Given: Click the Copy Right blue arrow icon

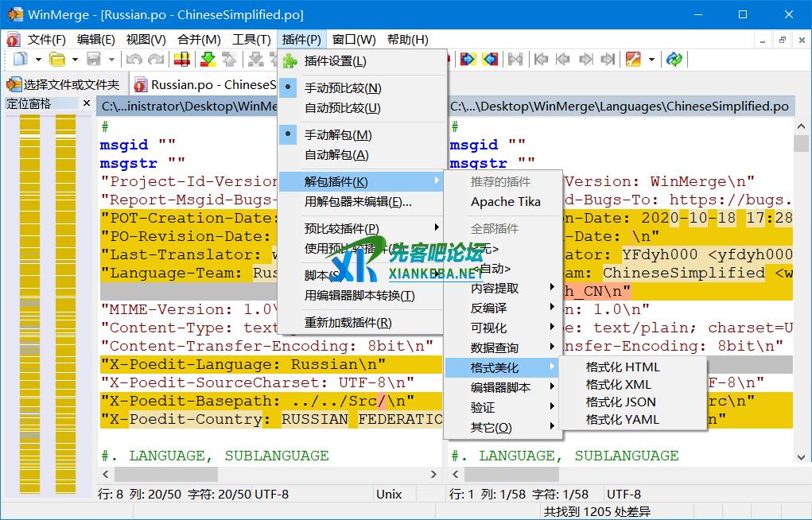Looking at the screenshot, I should tap(468, 59).
